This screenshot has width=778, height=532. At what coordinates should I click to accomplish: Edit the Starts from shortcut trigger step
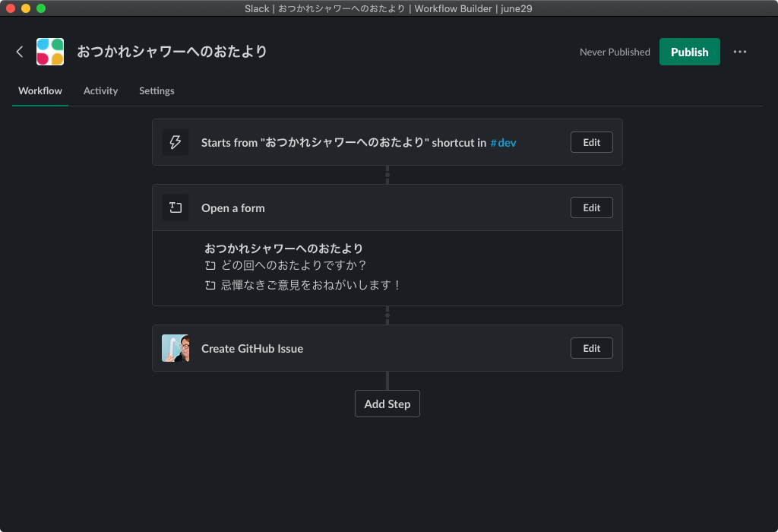(x=591, y=142)
